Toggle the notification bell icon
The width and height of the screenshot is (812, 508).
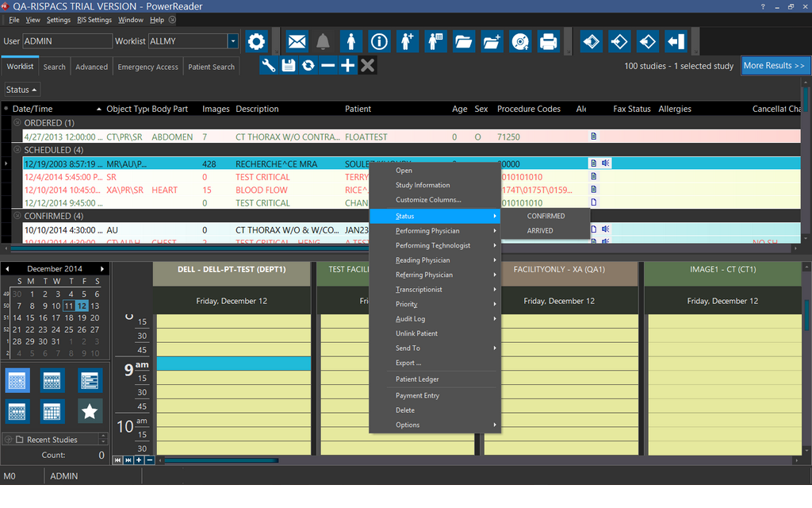(x=323, y=41)
